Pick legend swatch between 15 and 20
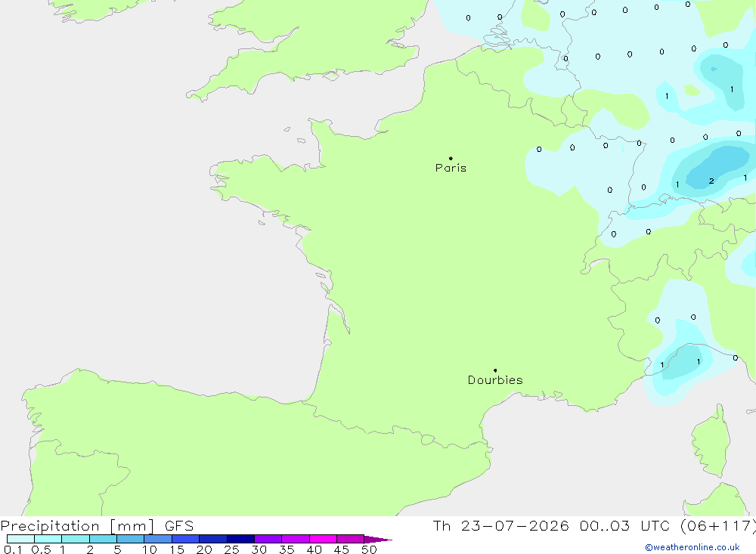The image size is (756, 554). pyautogui.click(x=186, y=539)
